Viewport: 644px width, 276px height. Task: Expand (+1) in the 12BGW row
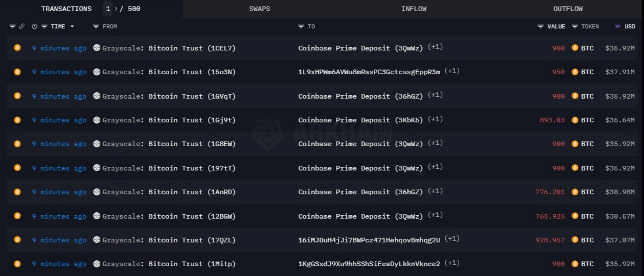(x=435, y=215)
